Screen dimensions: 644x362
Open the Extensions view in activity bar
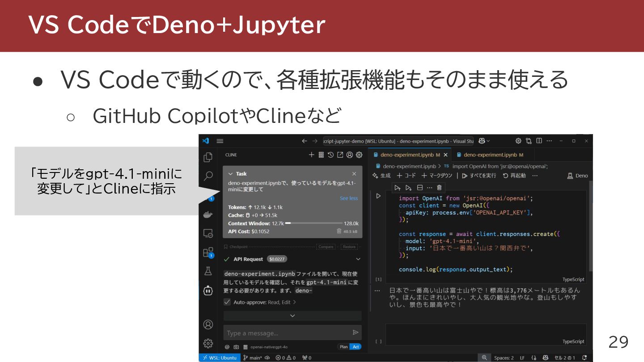(208, 253)
